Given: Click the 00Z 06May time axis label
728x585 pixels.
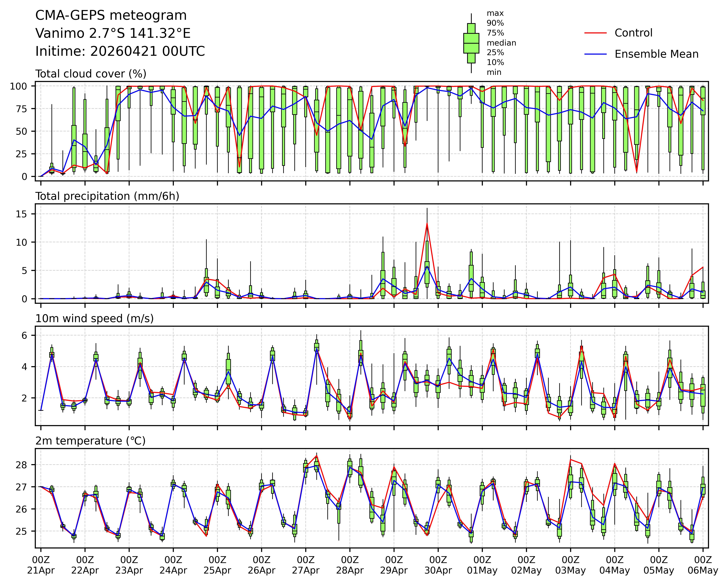Looking at the screenshot, I should coord(703,565).
